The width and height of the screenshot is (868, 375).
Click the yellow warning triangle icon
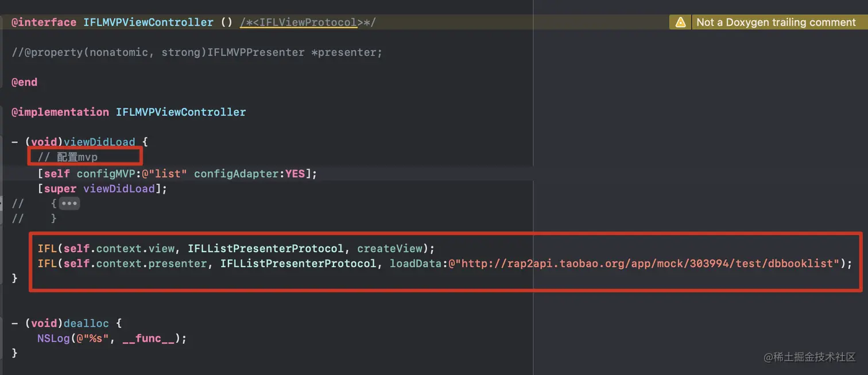680,22
